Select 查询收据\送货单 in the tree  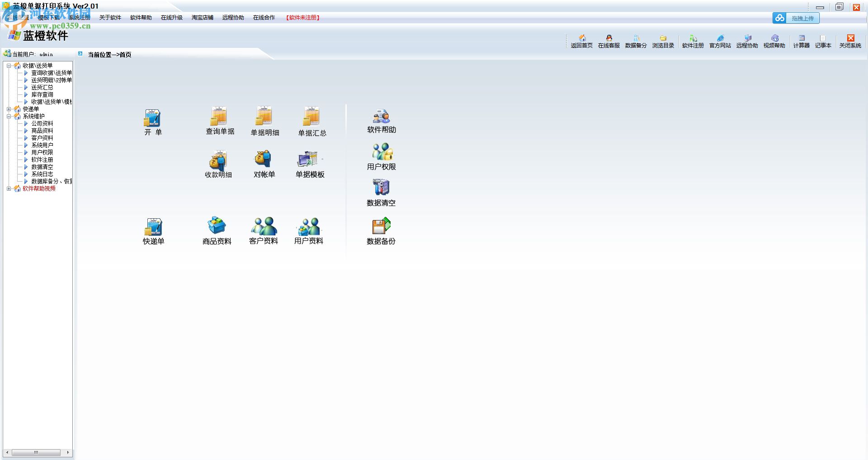(52, 73)
